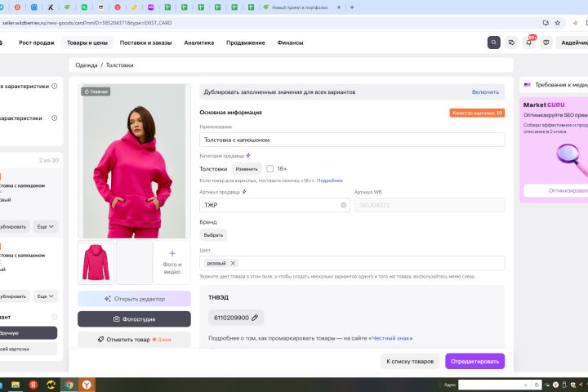Open Фотостудия button
Viewport: 588px width, 392px height.
[134, 318]
